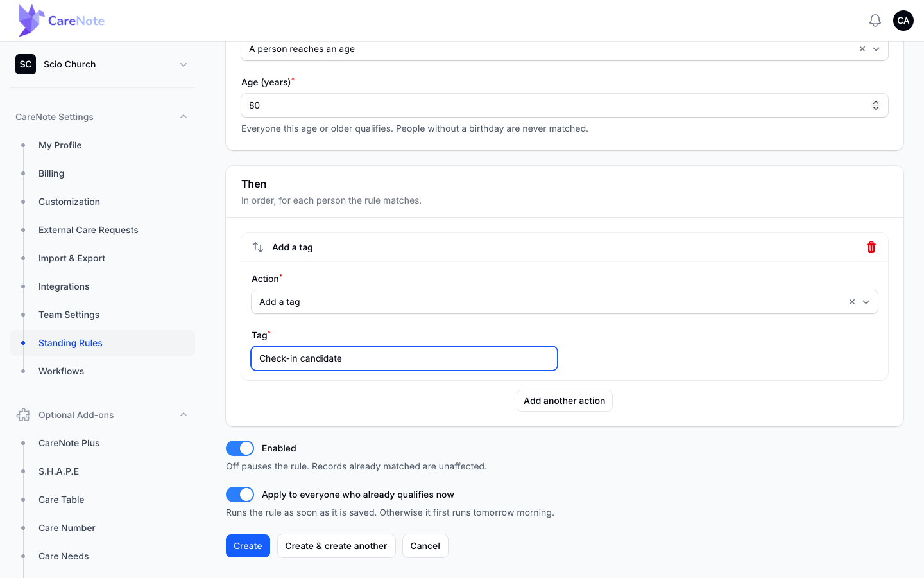The image size is (924, 578).
Task: Toggle Apply to everyone who already qualifies
Action: tap(240, 495)
